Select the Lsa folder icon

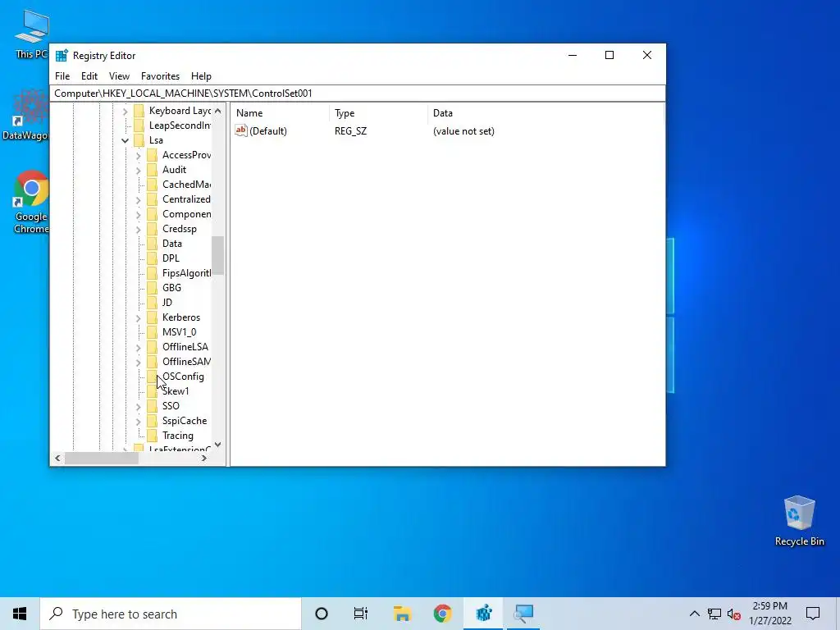coord(139,140)
